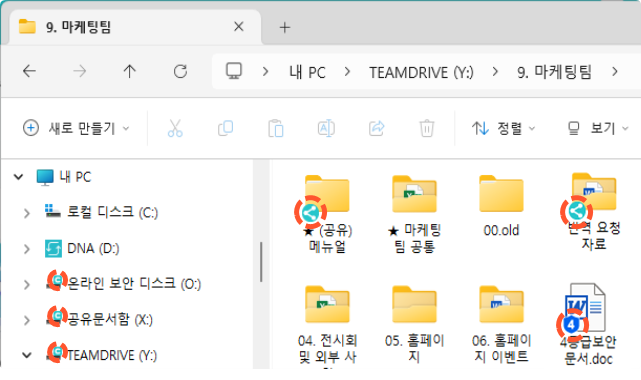Open the 05. 홈페이지 folder
641x380 pixels.
click(x=414, y=324)
